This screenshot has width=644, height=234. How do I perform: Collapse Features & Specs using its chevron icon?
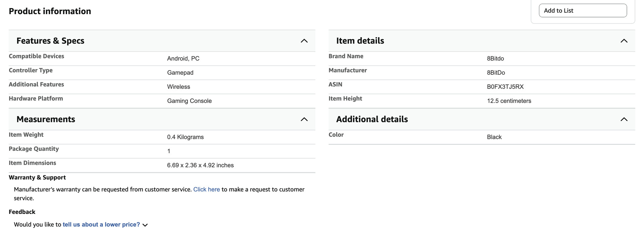[x=304, y=41]
